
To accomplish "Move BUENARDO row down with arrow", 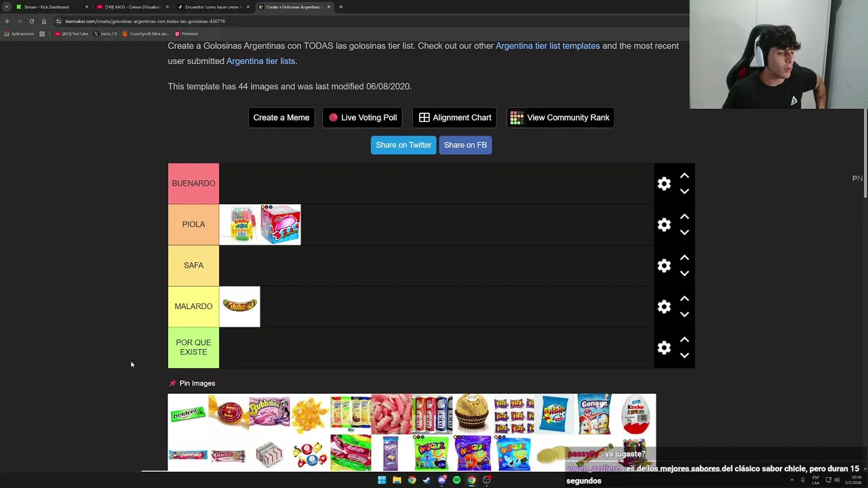I will [x=684, y=191].
